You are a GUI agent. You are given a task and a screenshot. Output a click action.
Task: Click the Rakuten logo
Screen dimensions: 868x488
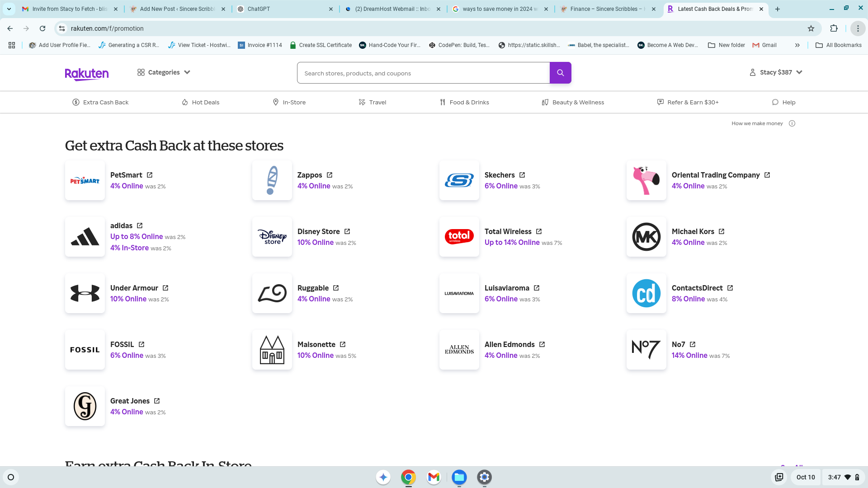(x=87, y=74)
